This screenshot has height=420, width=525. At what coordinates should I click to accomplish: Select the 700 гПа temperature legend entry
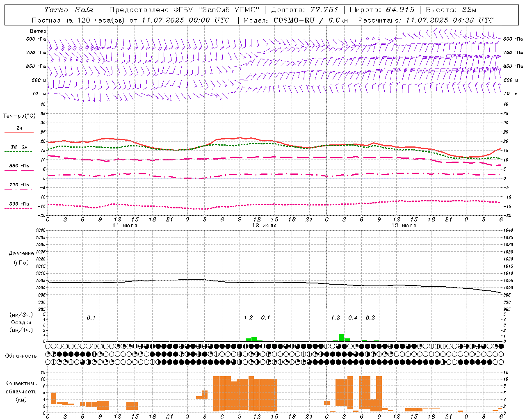(19, 185)
